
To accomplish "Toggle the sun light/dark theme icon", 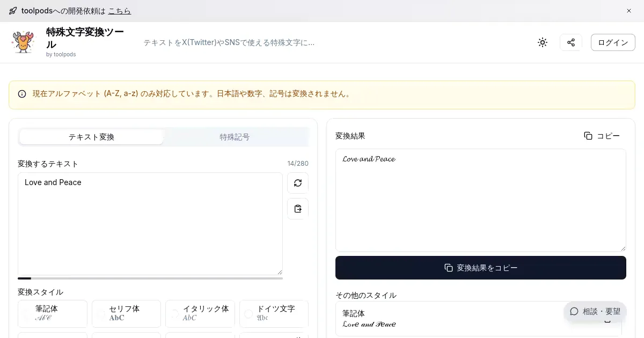I will click(542, 42).
